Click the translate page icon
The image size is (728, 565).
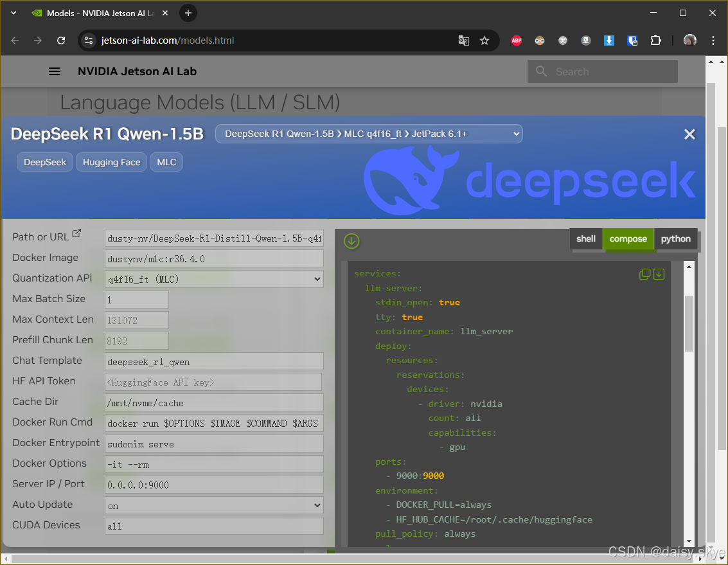[463, 40]
